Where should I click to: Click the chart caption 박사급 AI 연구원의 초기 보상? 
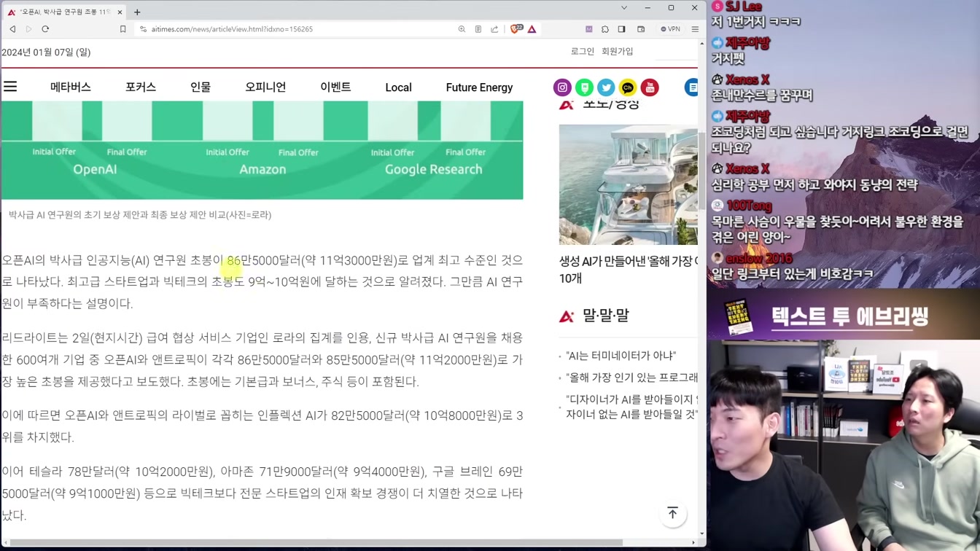click(140, 215)
